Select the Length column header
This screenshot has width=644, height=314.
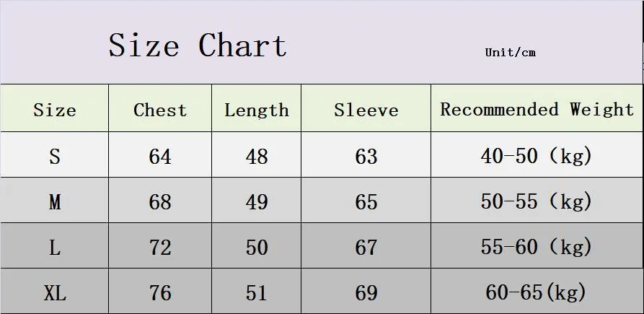click(x=257, y=108)
